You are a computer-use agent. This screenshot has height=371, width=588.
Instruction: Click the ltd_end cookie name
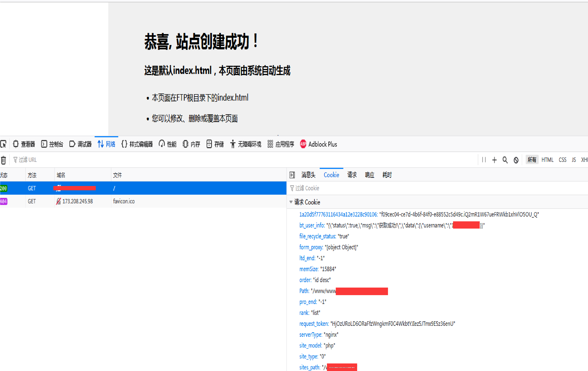[307, 258]
